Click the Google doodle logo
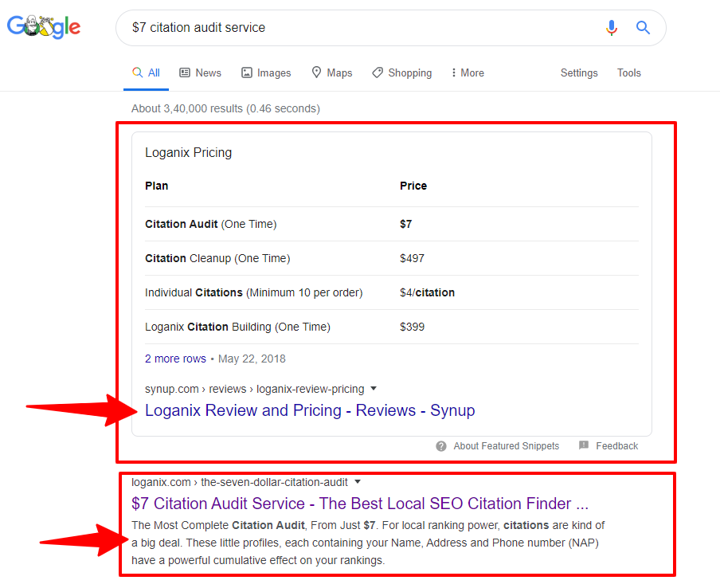 click(44, 26)
